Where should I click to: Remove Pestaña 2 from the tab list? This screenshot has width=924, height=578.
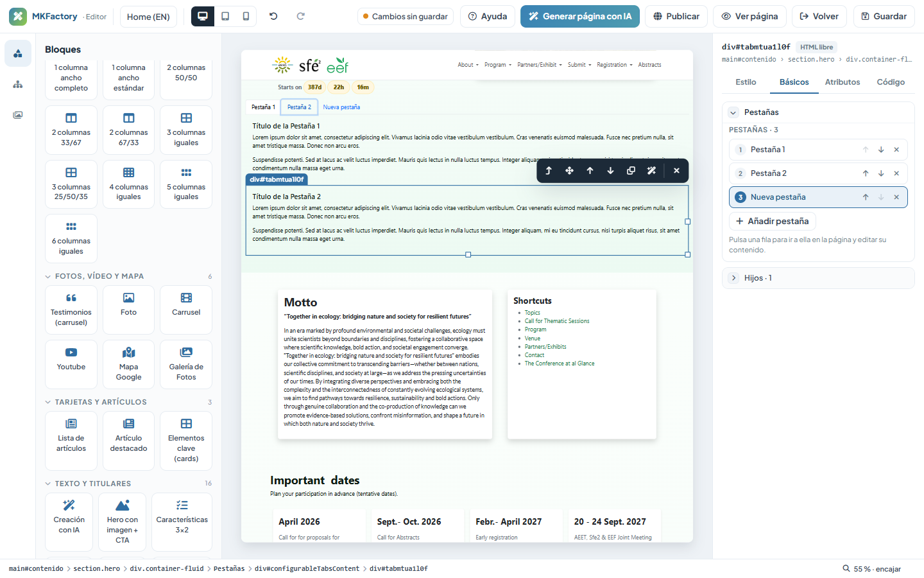[x=896, y=173]
